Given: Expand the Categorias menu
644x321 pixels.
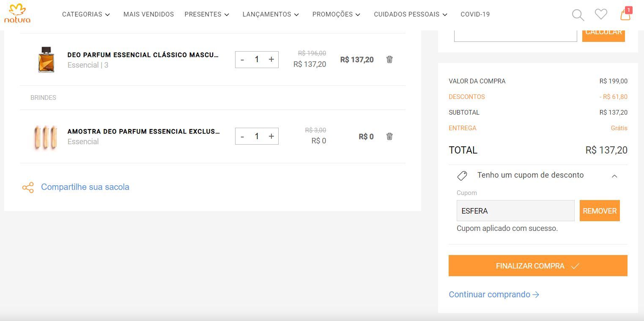Looking at the screenshot, I should pos(86,14).
